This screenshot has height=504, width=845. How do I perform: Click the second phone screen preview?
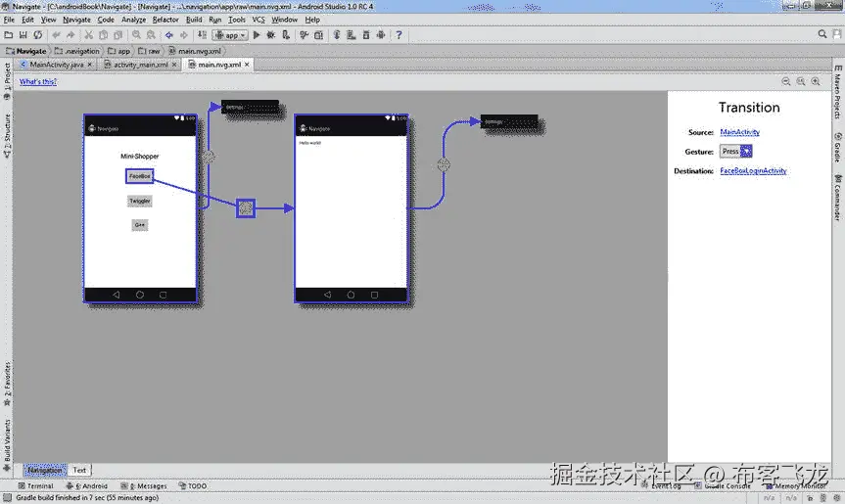(x=352, y=208)
